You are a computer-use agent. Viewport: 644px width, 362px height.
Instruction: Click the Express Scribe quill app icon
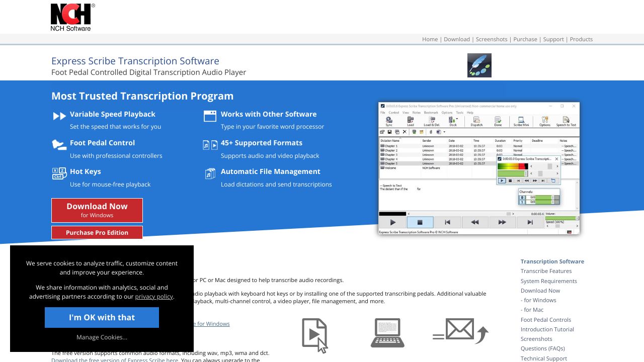coord(479,65)
